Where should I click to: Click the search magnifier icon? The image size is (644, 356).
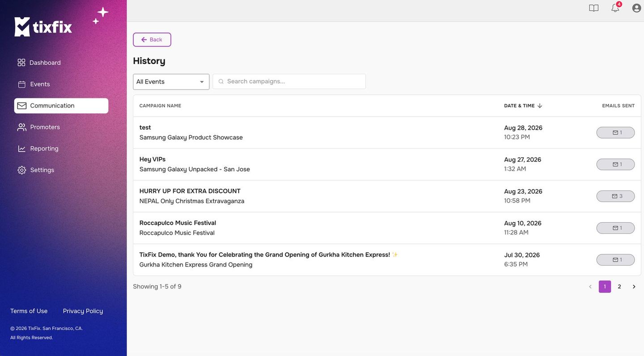pos(221,81)
